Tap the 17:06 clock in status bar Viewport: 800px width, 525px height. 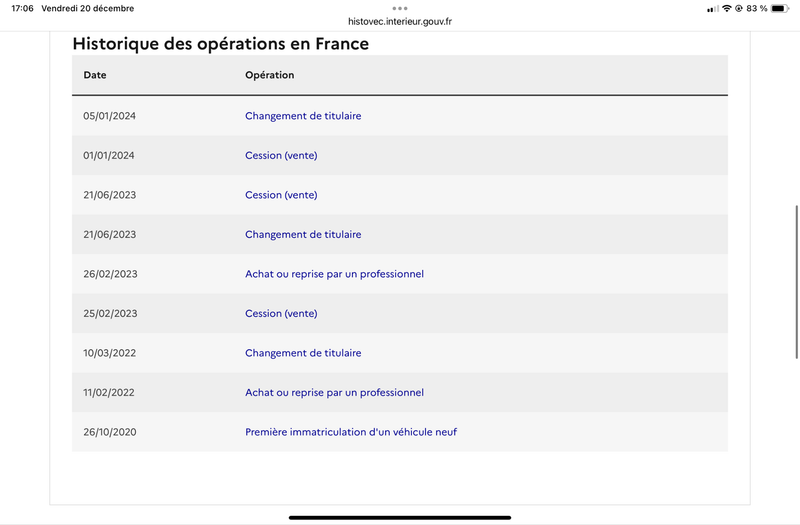(x=22, y=8)
